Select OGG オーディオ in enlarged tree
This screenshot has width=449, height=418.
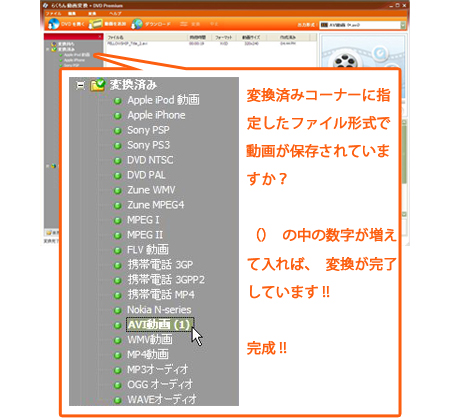160,385
